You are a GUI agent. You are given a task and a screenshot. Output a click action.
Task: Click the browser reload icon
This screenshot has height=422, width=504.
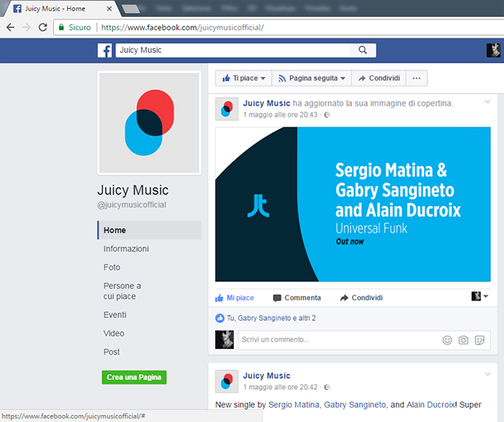[43, 26]
